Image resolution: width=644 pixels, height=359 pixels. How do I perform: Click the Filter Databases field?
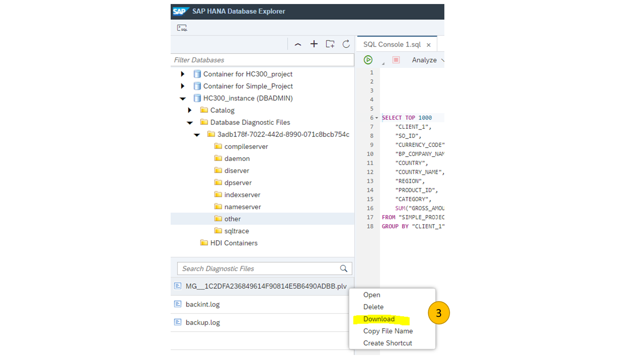click(262, 60)
